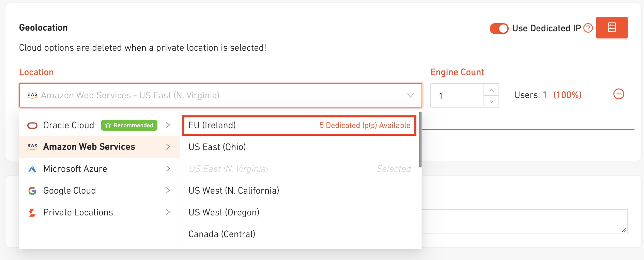Remove location row with the minus circle icon
The width and height of the screenshot is (644, 260).
[x=618, y=94]
